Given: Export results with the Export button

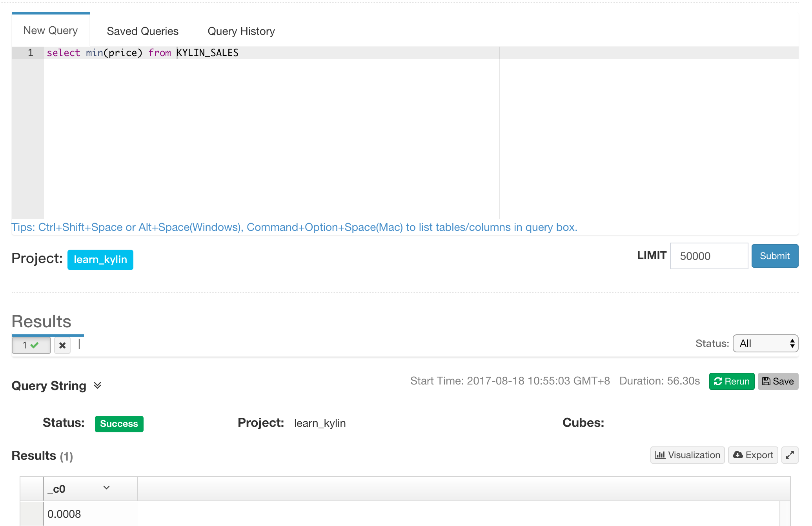Looking at the screenshot, I should click(753, 455).
